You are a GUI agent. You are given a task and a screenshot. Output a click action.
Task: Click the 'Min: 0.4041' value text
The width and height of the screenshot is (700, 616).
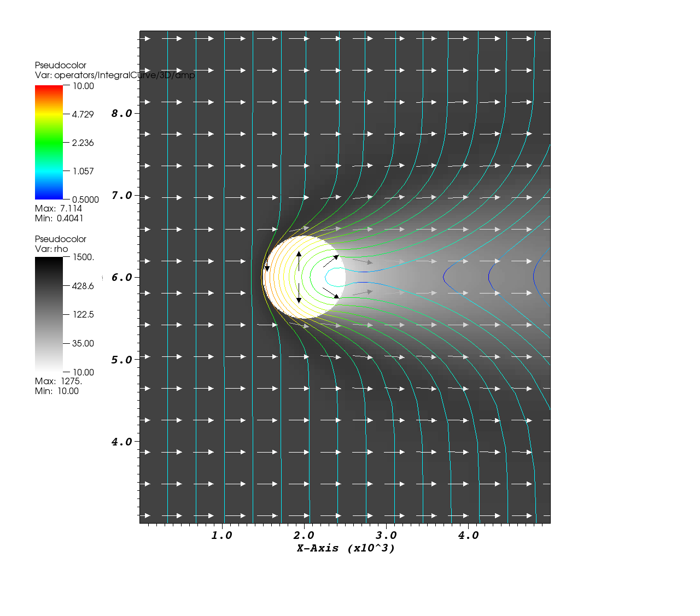(x=59, y=218)
